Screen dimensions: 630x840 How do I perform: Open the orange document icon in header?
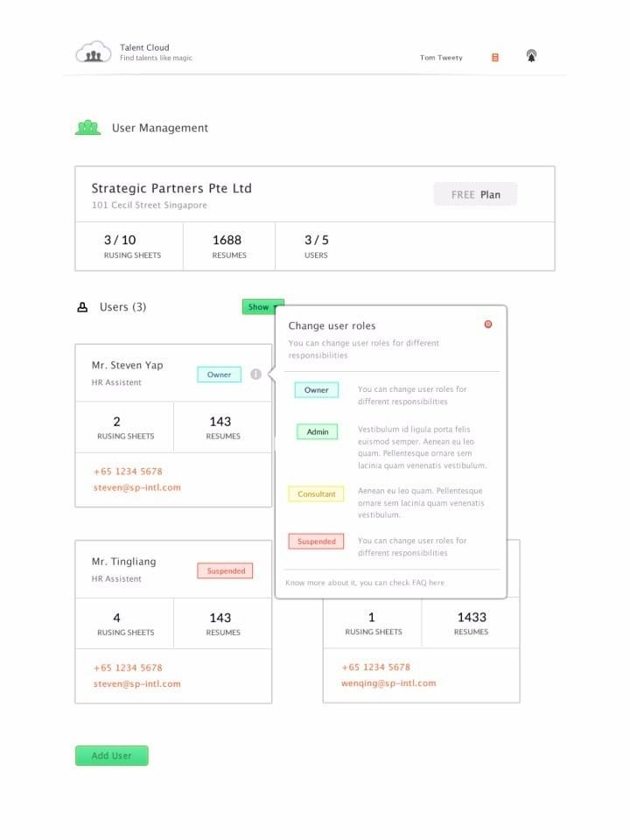pos(495,58)
